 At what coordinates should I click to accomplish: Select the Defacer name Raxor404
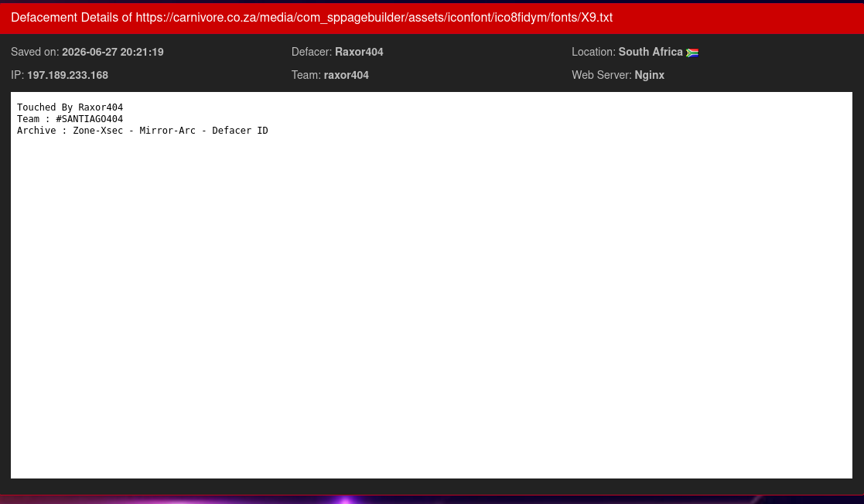(x=359, y=52)
